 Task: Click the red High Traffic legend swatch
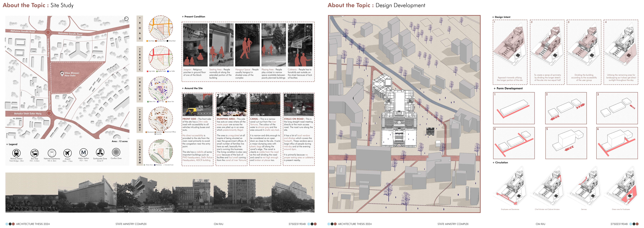(x=148, y=71)
